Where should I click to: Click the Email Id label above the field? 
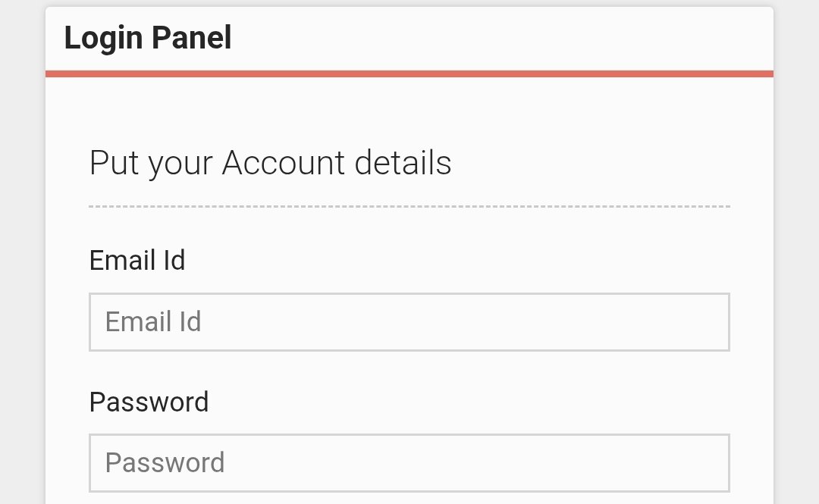(x=137, y=261)
